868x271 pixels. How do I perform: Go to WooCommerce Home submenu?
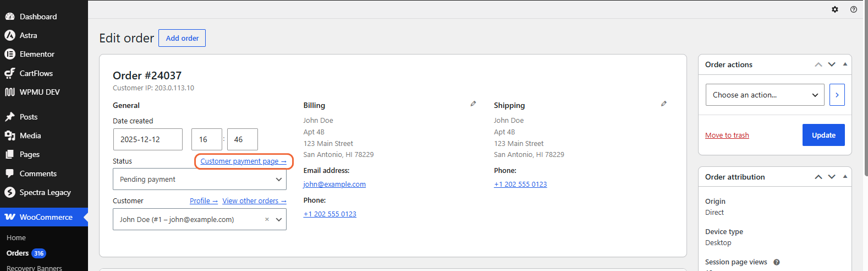coord(16,237)
